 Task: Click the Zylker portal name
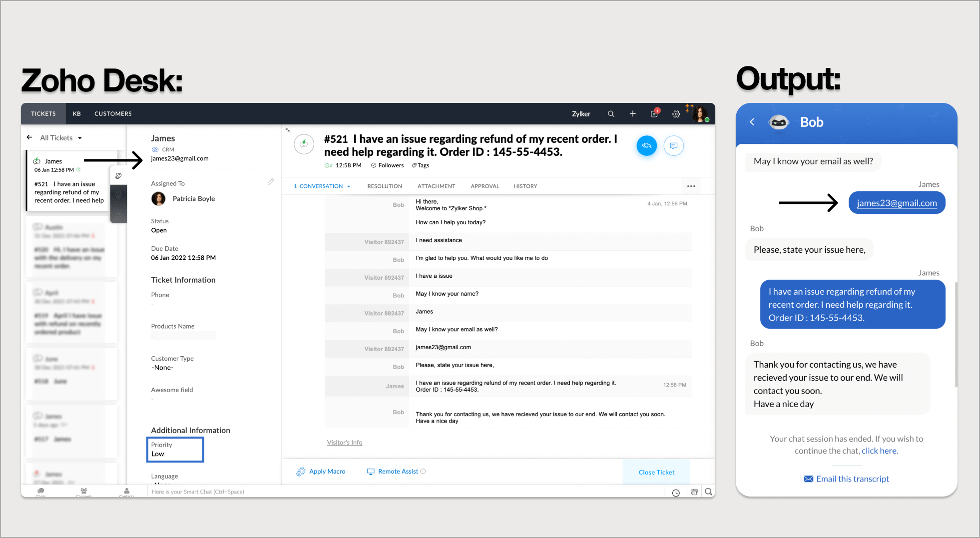pos(581,114)
